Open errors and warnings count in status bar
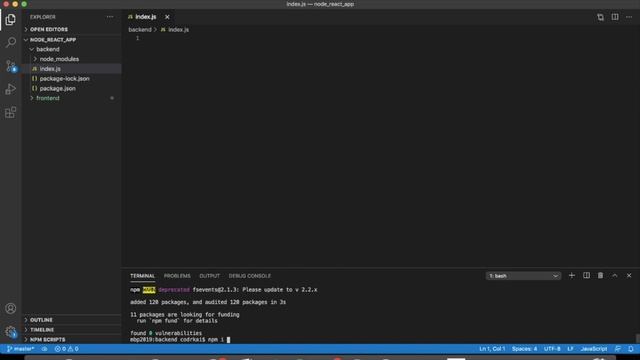The image size is (640, 360). click(67, 349)
